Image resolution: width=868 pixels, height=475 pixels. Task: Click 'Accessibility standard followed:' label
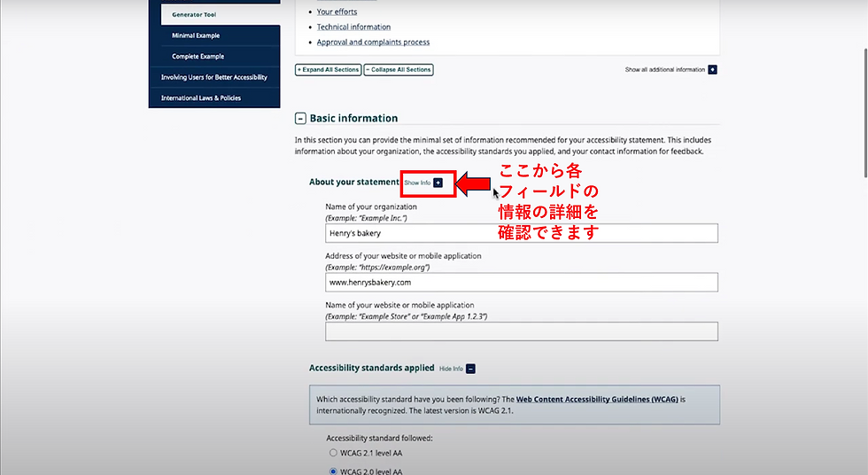click(x=379, y=439)
